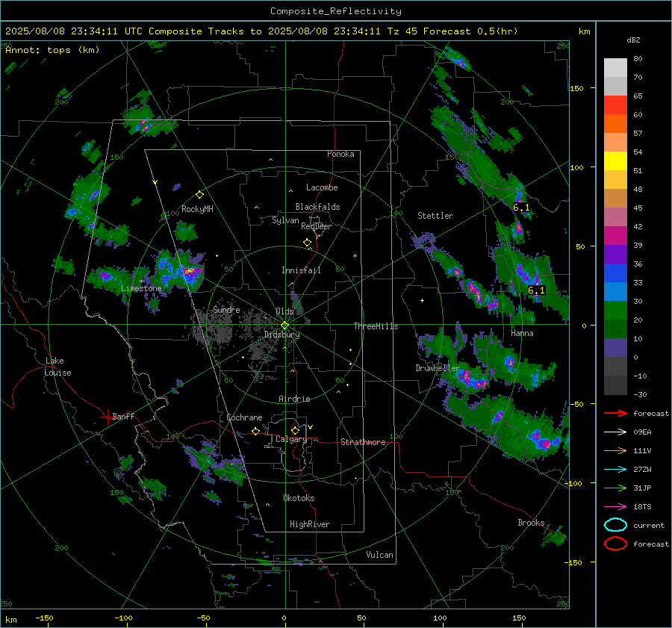Click the 6.1 tops label northeast of Stettler
Screen dimensions: 672x628
[521, 208]
